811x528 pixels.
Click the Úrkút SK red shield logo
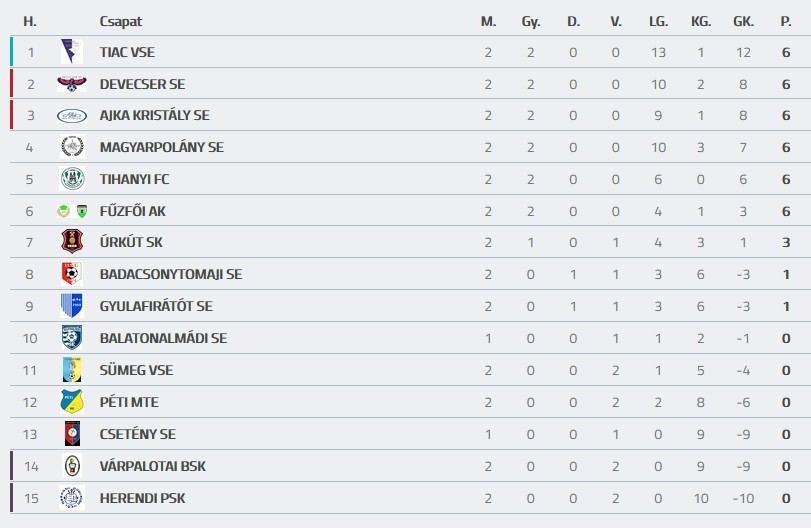tap(71, 242)
